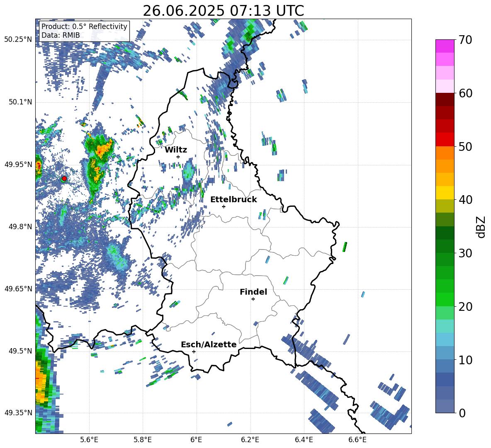491x448 pixels.
Task: Click the 70 tick label on colorbar
Action: tap(465, 40)
